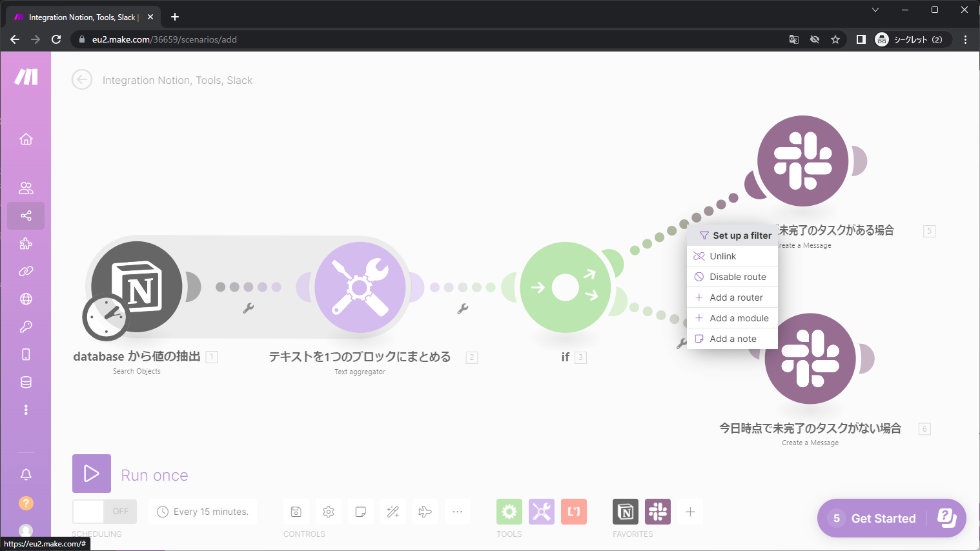Image resolution: width=980 pixels, height=551 pixels.
Task: Open the orange Help question icon
Action: [x=26, y=503]
